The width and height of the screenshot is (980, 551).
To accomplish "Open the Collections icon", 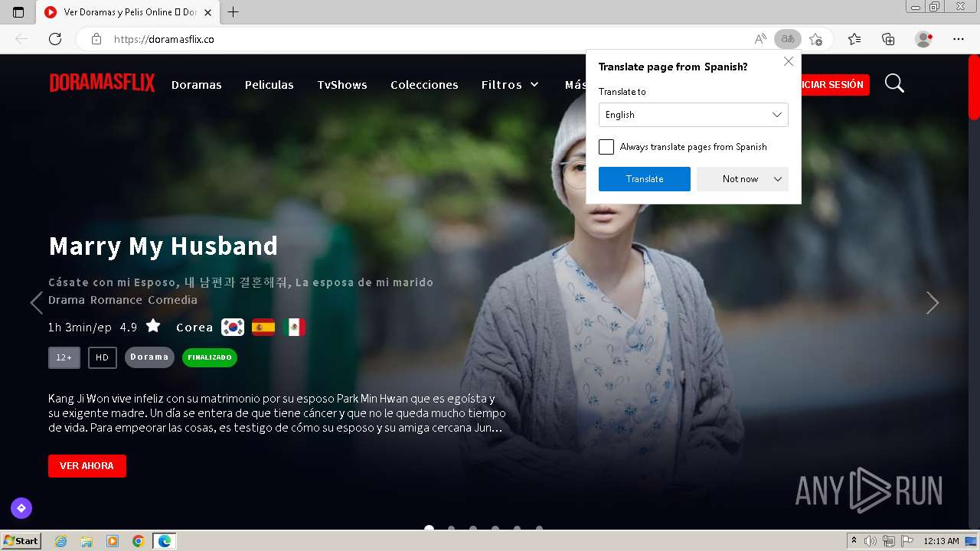I will point(888,39).
